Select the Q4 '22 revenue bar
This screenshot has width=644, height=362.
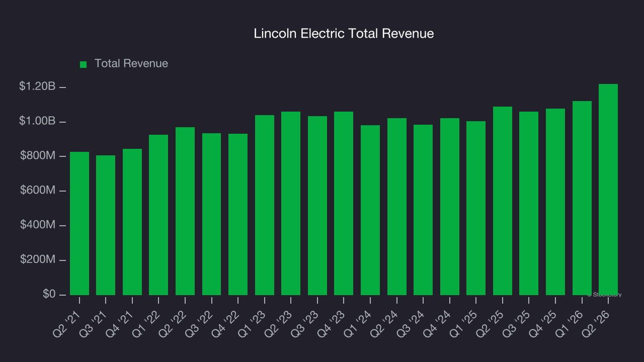(x=238, y=214)
